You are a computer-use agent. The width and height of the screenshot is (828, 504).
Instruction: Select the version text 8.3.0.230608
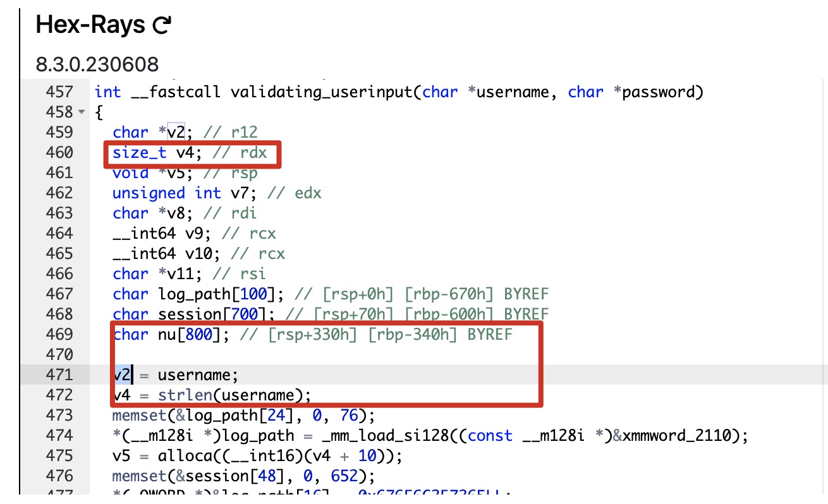[97, 64]
